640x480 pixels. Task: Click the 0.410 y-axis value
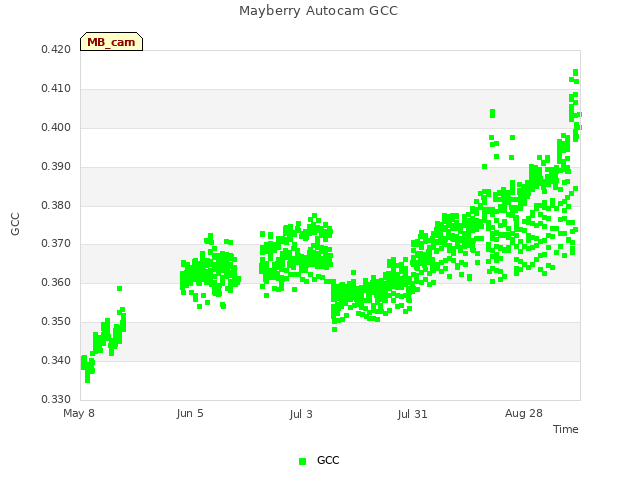pyautogui.click(x=56, y=88)
